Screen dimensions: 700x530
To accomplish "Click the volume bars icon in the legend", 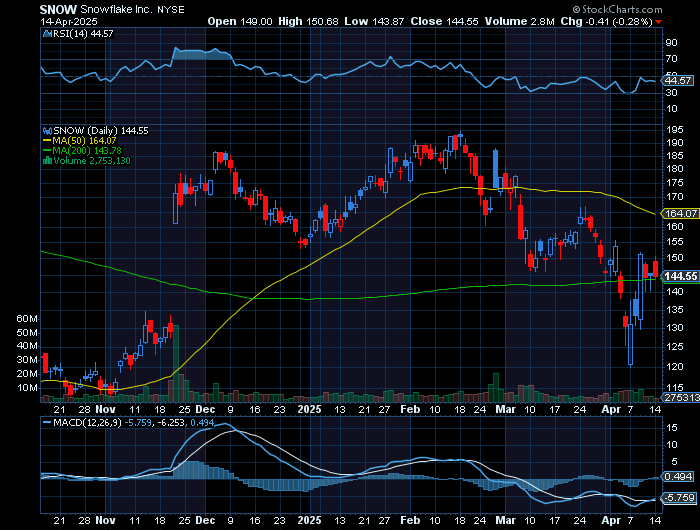I will [x=47, y=161].
